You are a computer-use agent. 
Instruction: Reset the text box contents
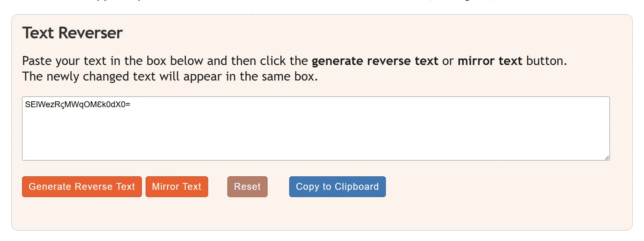[247, 187]
